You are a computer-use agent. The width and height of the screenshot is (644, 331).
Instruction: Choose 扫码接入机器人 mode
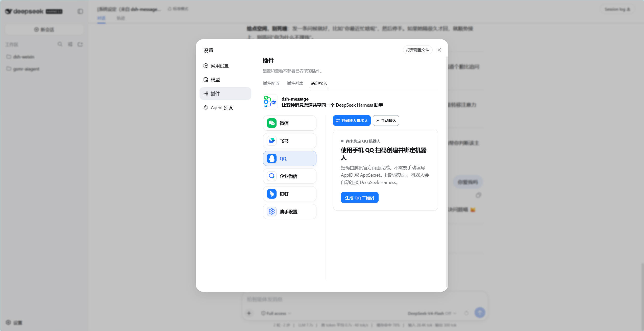pyautogui.click(x=352, y=121)
